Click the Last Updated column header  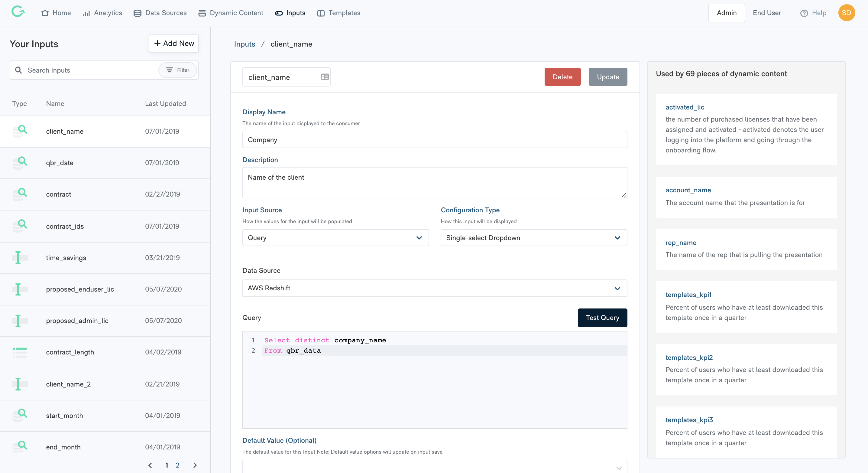(165, 103)
